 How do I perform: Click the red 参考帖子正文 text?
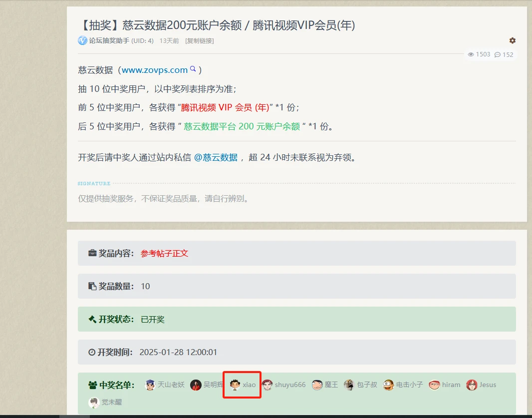[164, 253]
